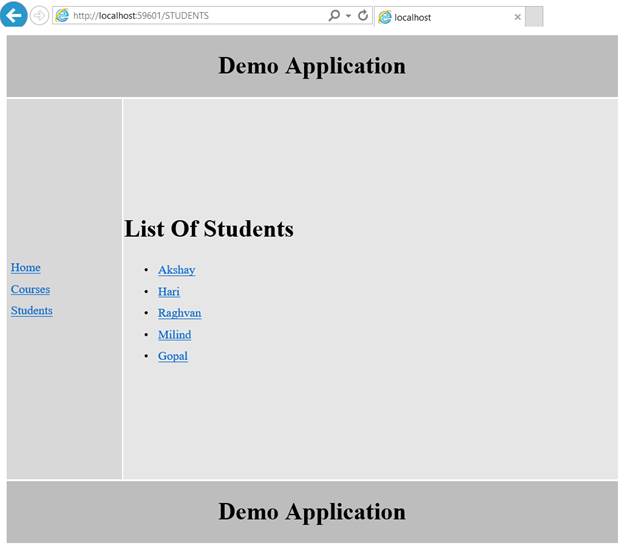624x557 pixels.
Task: Click the search magnifier icon in address bar
Action: [334, 16]
